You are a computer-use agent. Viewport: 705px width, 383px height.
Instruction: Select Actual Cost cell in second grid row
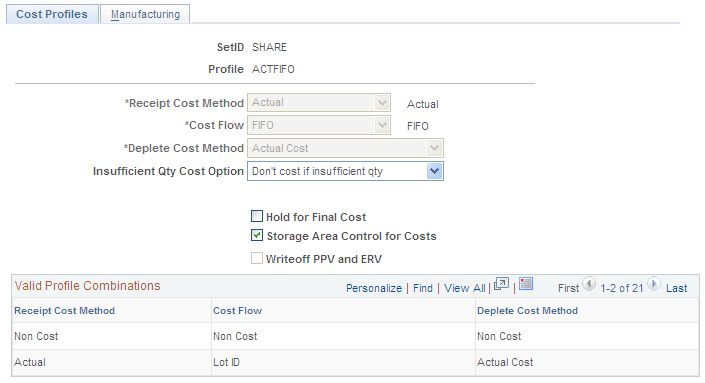pos(505,362)
